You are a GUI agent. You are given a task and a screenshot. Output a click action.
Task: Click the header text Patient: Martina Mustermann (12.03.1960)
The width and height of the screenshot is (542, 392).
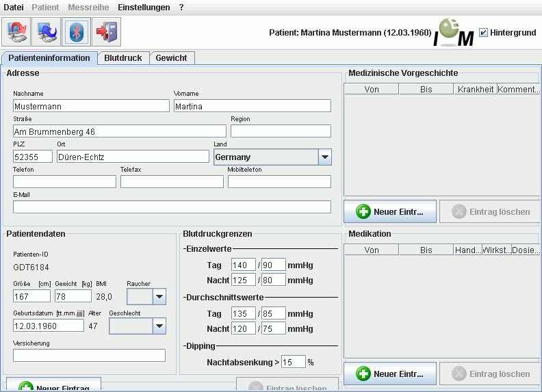(x=350, y=32)
